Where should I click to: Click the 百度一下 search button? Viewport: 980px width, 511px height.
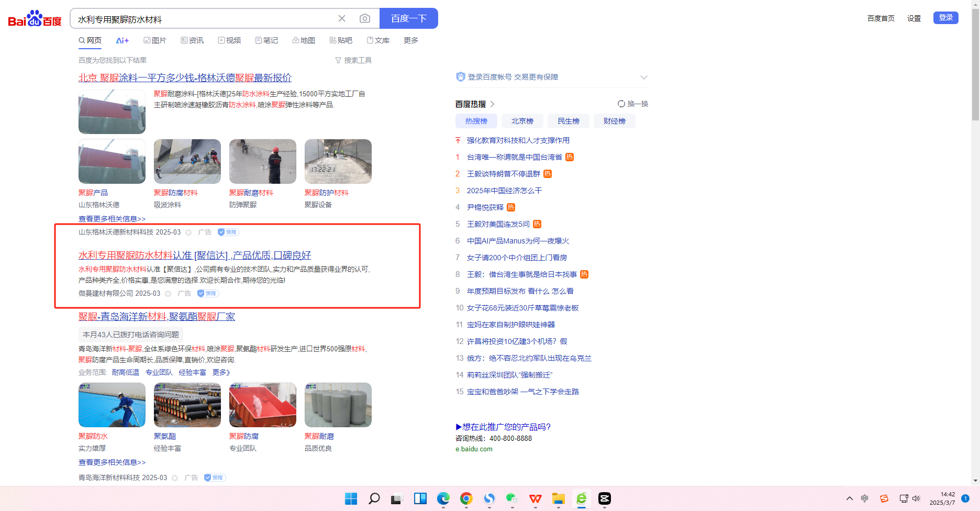tap(409, 18)
